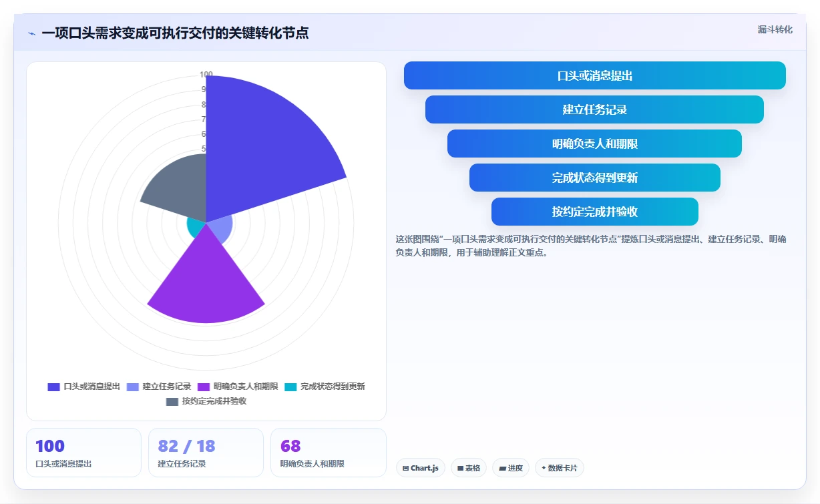This screenshot has height=504, width=820.
Task: Toggle 明确负责人和期限 legend color swatch
Action: point(204,387)
